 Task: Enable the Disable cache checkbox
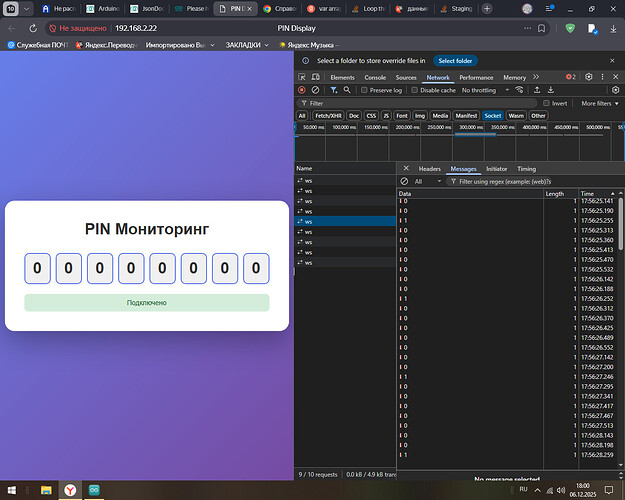click(414, 90)
